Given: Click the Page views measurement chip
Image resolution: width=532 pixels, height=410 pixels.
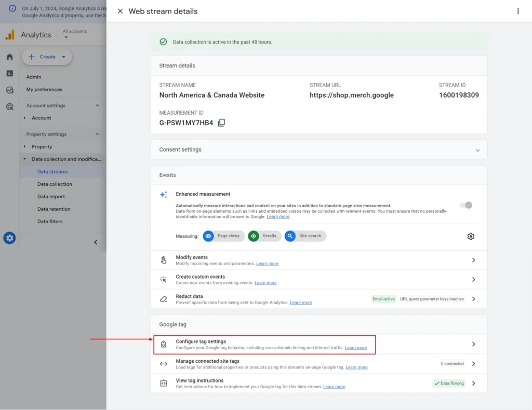Looking at the screenshot, I should pos(223,236).
